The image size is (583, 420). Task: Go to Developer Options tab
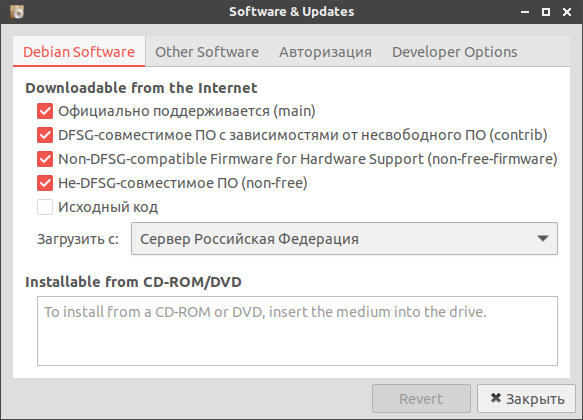(x=454, y=52)
